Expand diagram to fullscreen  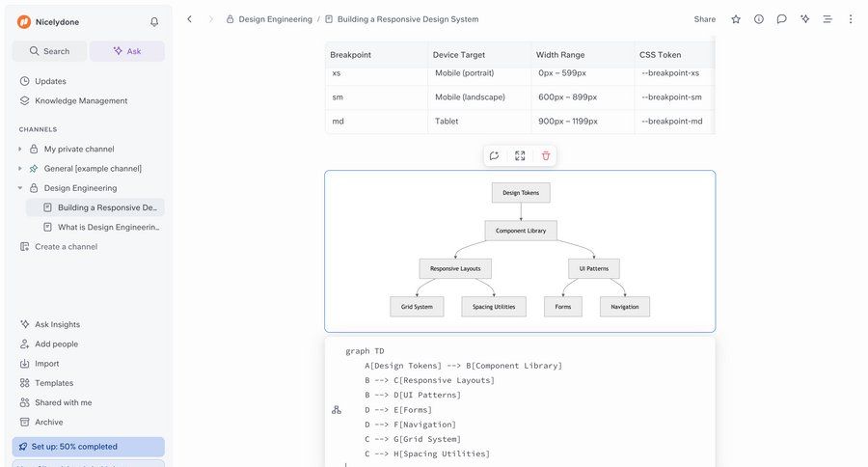click(x=520, y=155)
